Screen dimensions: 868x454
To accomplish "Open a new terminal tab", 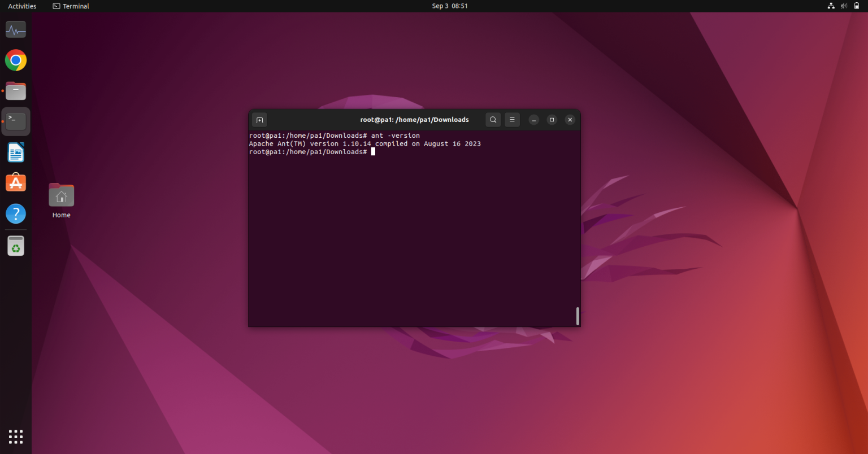I will pyautogui.click(x=259, y=120).
